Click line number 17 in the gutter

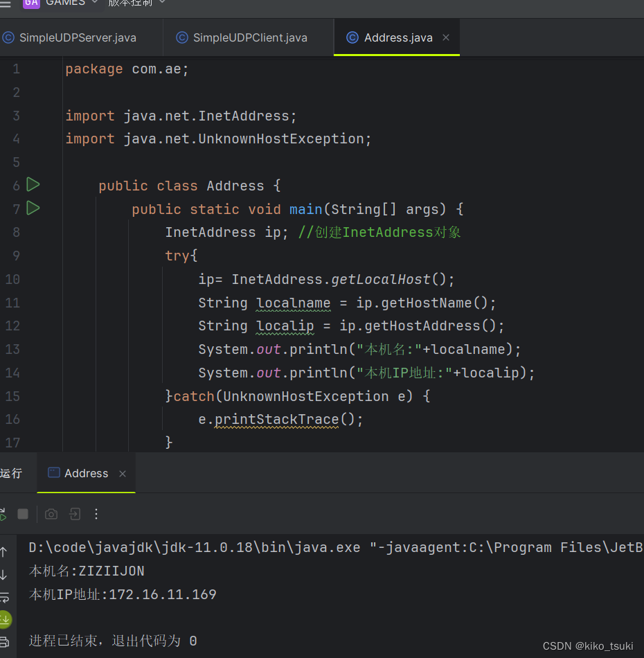tap(12, 443)
